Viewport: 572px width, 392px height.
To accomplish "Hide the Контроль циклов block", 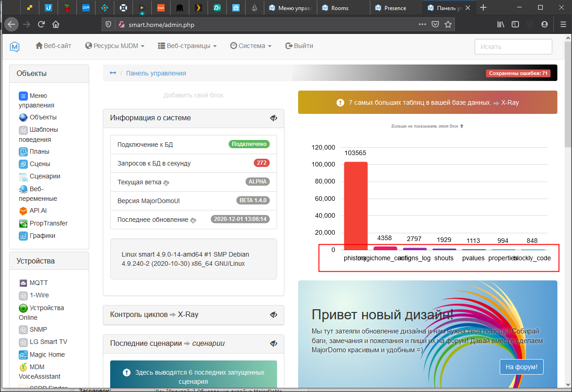I will 273,315.
